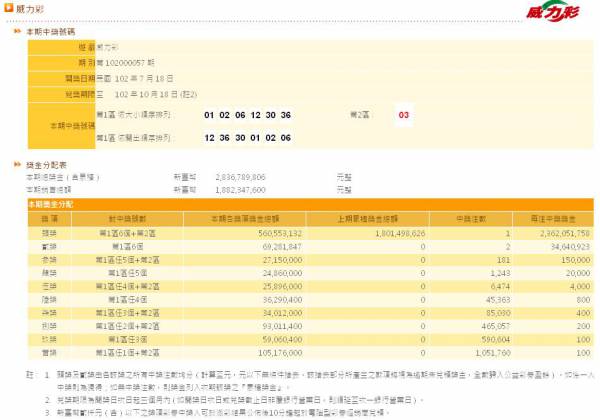Click the claim deadline 102年10月18日

click(146, 94)
